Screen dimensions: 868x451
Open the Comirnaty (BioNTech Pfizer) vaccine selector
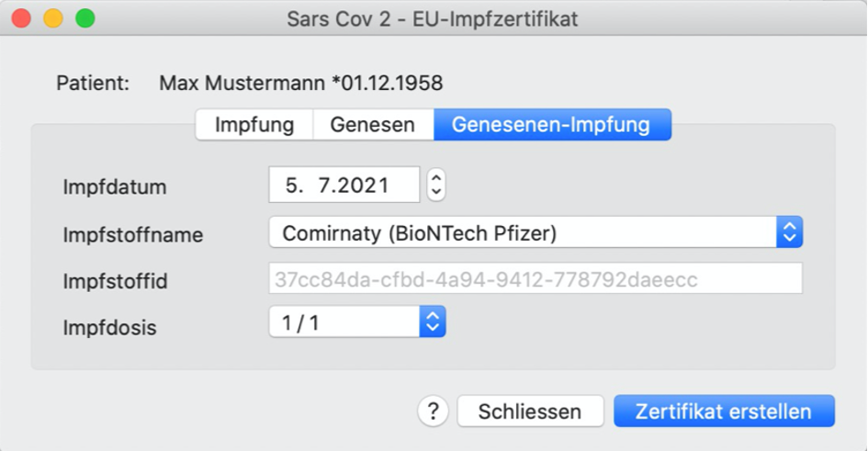[x=535, y=232]
